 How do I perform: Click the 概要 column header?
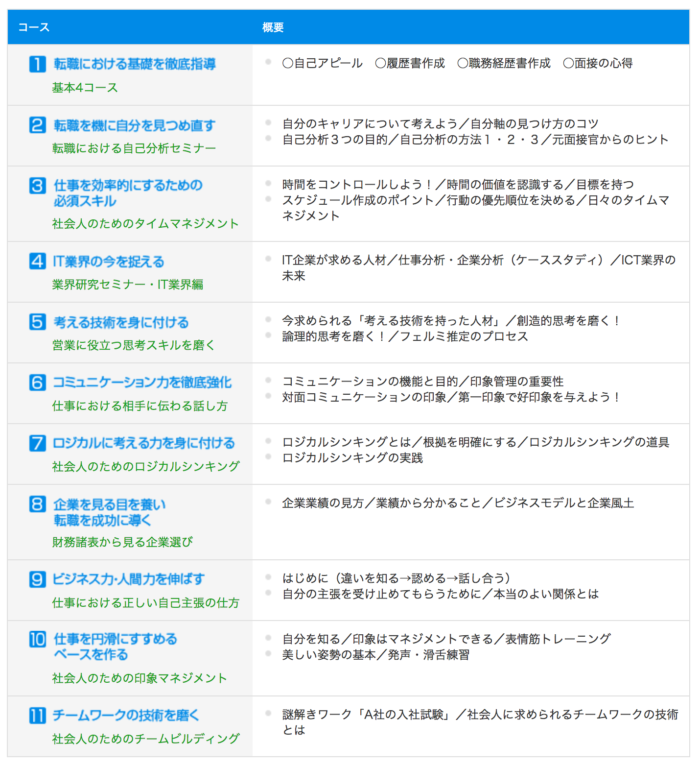273,27
